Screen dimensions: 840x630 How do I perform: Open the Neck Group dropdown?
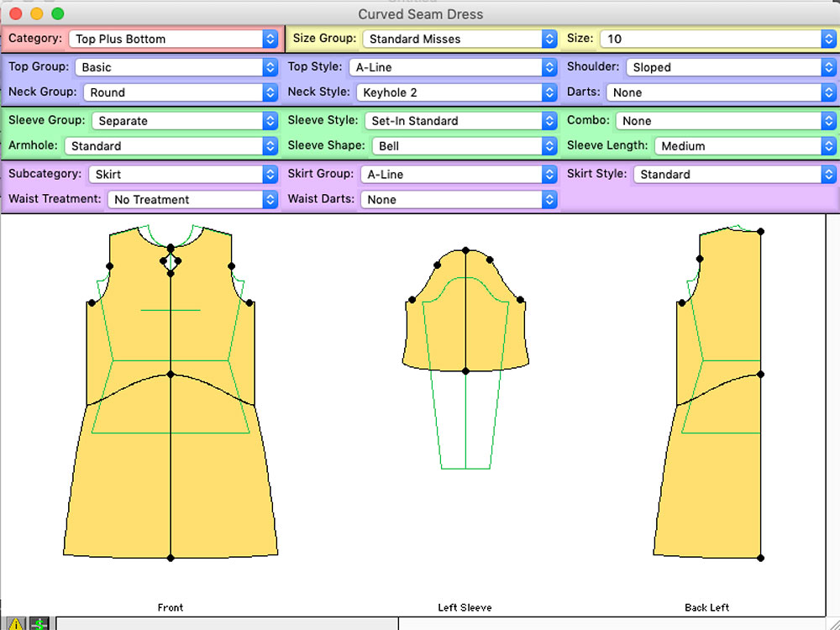pyautogui.click(x=181, y=92)
